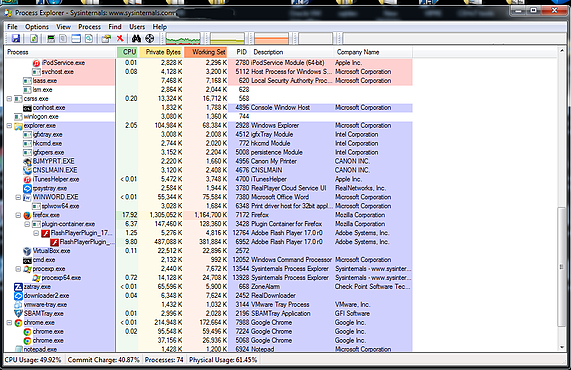Click the Save toolbar icon
Image resolution: width=571 pixels, height=370 pixels.
16,38
